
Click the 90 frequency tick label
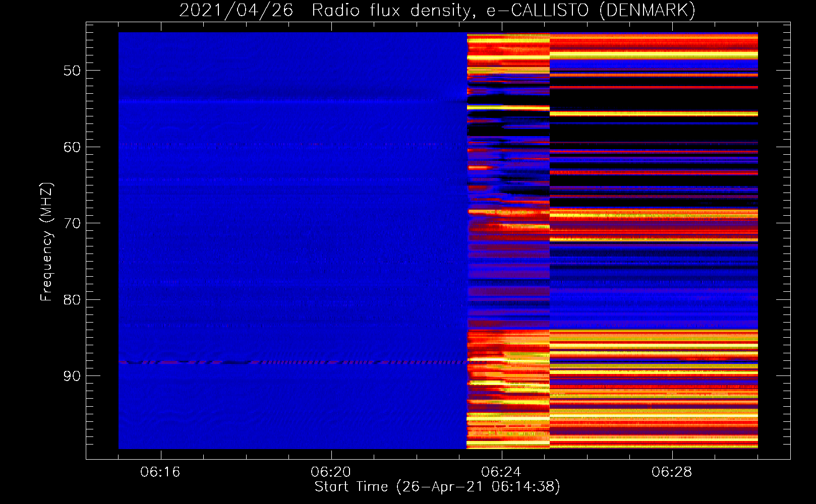(x=72, y=376)
